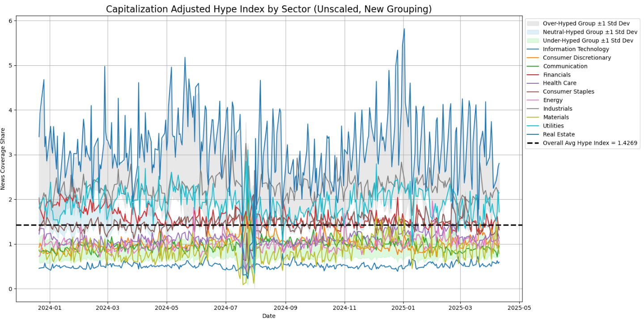Click the Consumer Discretionary legend label
The height and width of the screenshot is (321, 644).
tap(576, 58)
